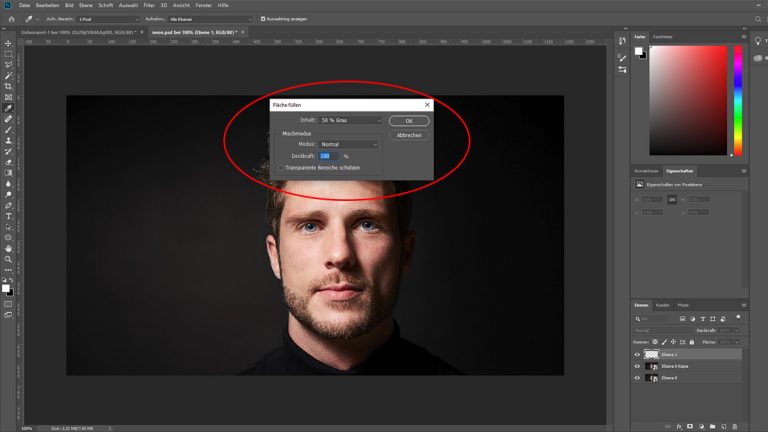Click the Abbrechen button
This screenshot has width=768, height=432.
pyautogui.click(x=409, y=134)
